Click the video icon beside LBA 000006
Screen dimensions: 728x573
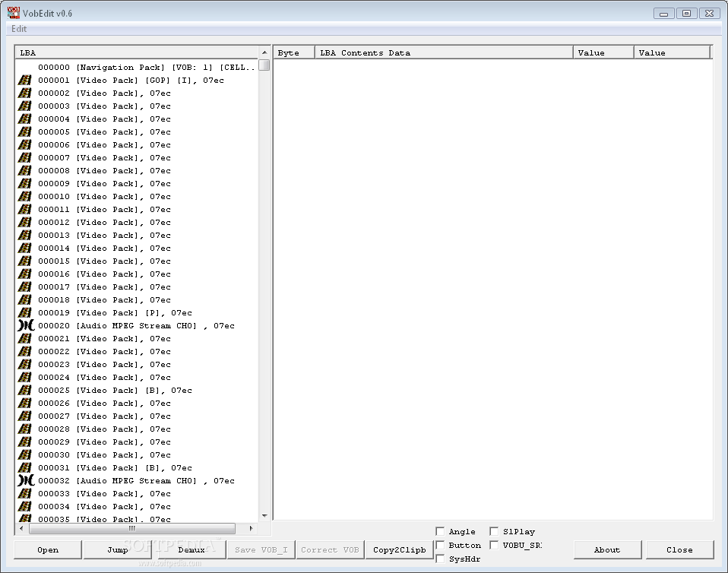[24, 145]
